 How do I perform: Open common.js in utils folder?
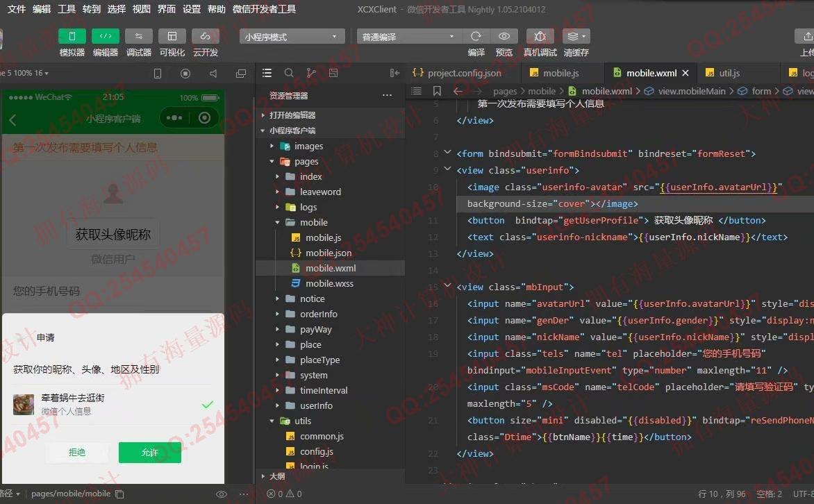point(330,436)
